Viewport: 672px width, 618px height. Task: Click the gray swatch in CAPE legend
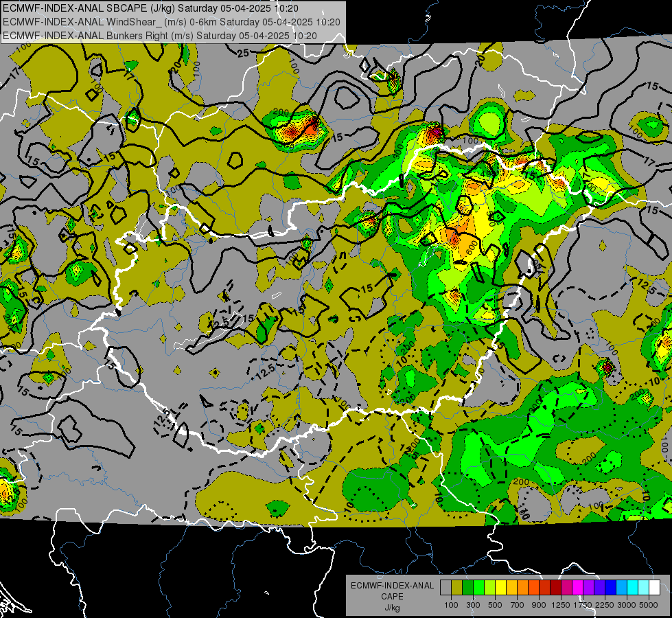coord(445,588)
